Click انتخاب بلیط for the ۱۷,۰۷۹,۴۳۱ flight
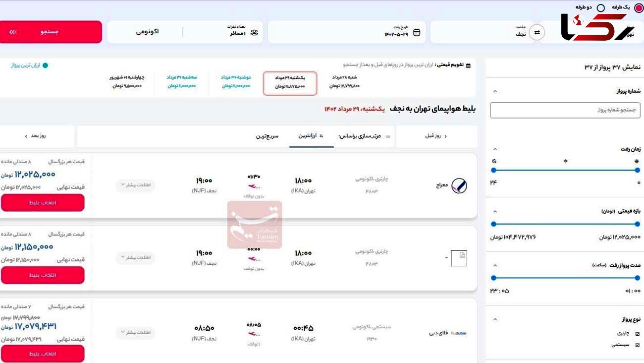Screen dimensions: 644x363 43,354
